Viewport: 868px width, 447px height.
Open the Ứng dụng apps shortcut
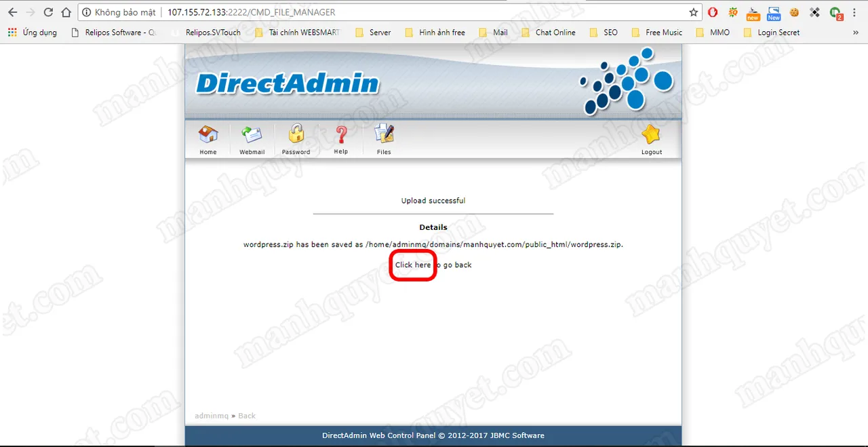(32, 33)
